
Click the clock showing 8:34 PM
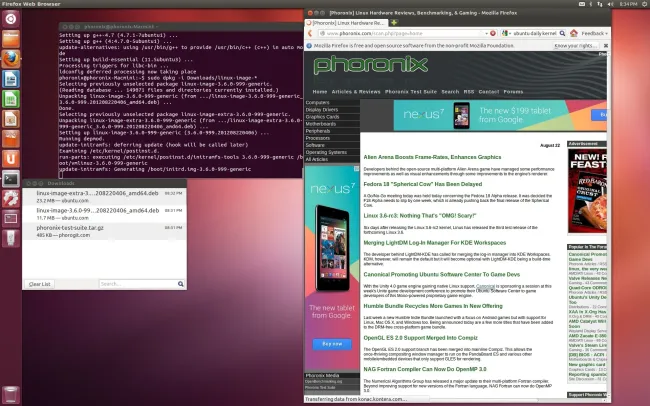[x=628, y=4]
